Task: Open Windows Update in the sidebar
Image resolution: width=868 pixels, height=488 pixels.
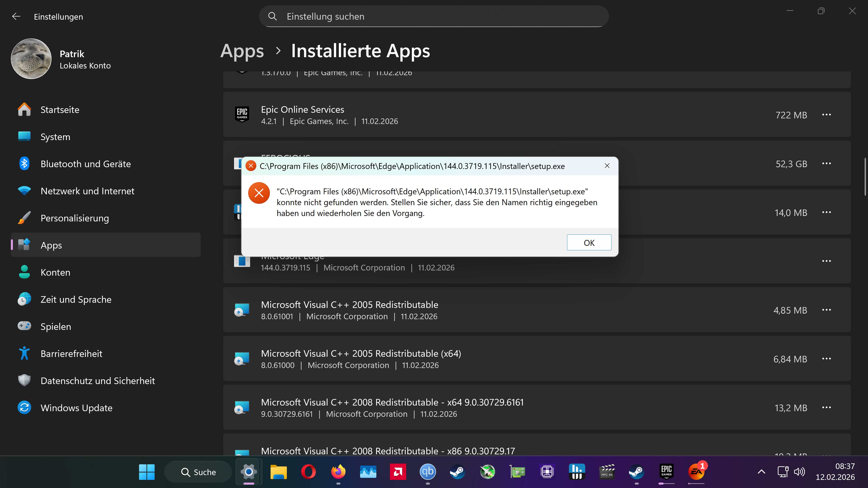Action: [x=76, y=408]
